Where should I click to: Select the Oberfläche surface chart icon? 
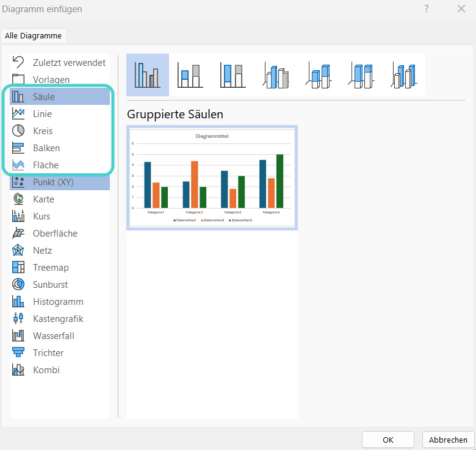coord(18,233)
